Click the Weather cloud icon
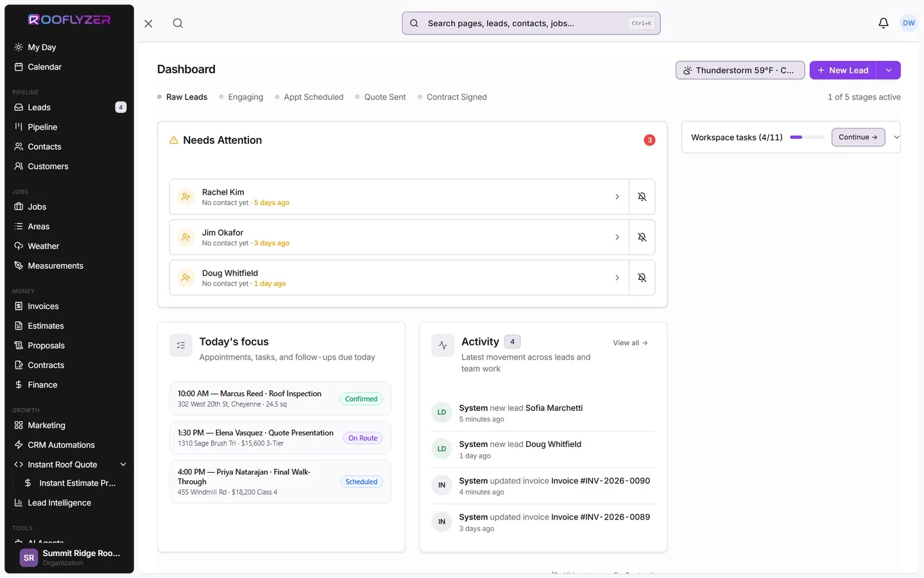 click(x=19, y=246)
